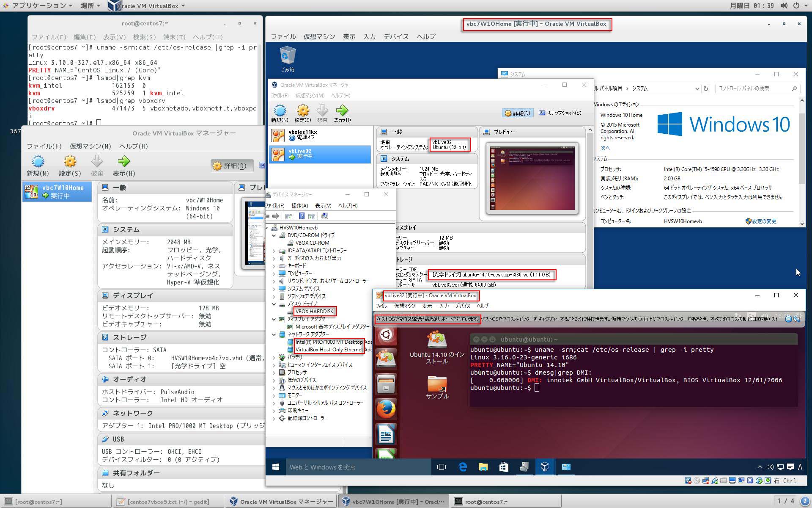Viewport: 812px width, 508px height.
Task: Click コントロール パネルの検索 field
Action: point(757,88)
